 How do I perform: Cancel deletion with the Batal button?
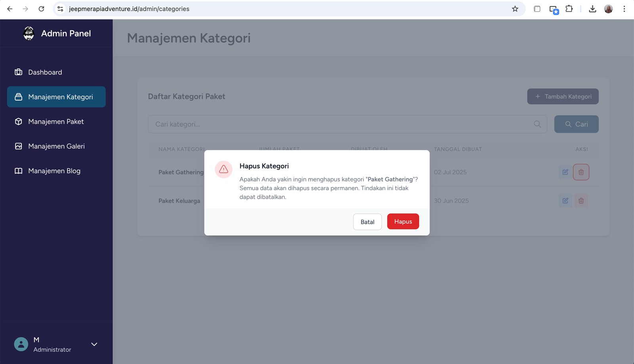[367, 222]
